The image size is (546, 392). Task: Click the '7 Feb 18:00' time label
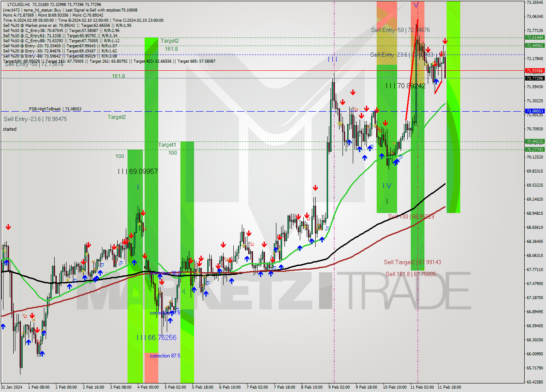[x=285, y=388]
